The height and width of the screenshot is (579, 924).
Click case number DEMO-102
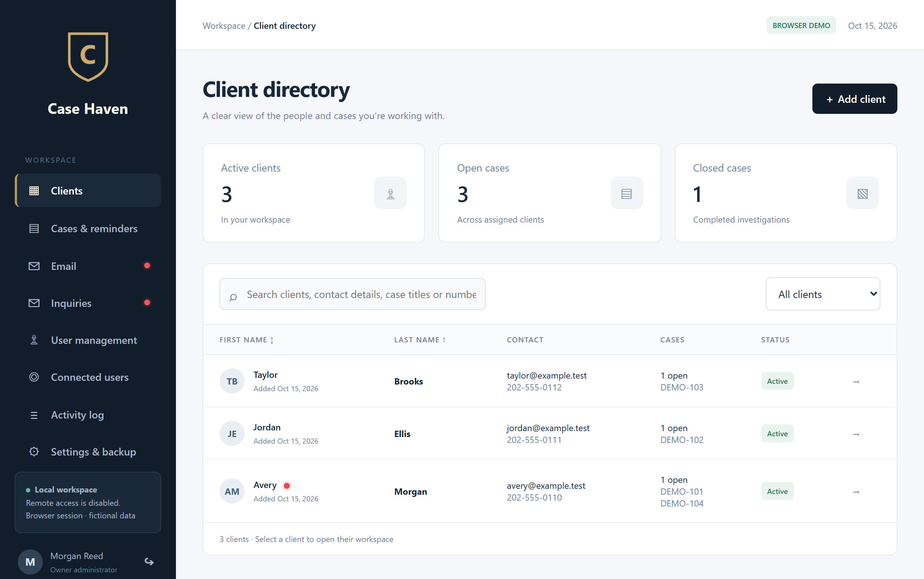click(x=682, y=440)
